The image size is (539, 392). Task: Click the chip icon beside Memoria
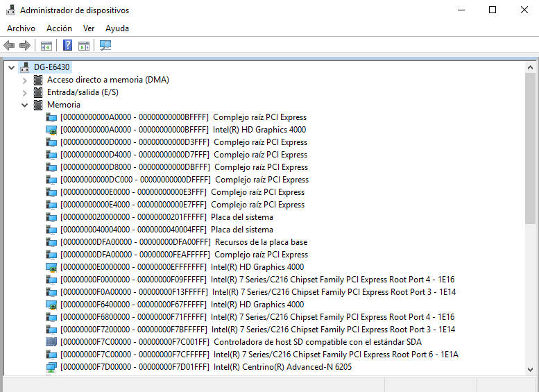point(38,105)
